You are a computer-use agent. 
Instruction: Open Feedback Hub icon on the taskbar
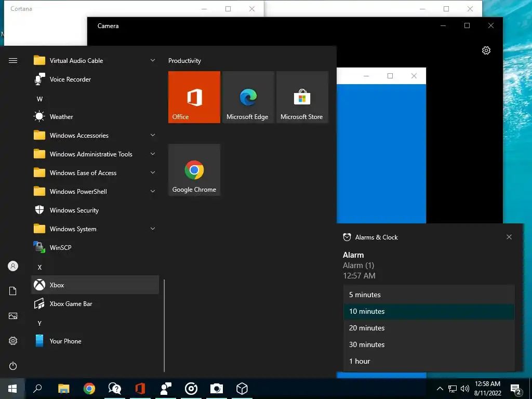(166, 389)
